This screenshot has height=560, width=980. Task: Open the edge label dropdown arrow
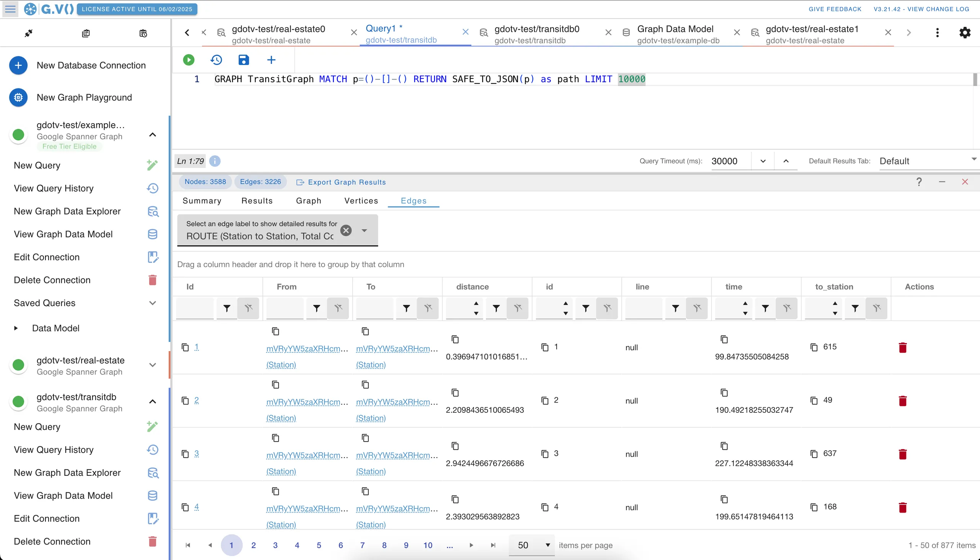point(364,230)
